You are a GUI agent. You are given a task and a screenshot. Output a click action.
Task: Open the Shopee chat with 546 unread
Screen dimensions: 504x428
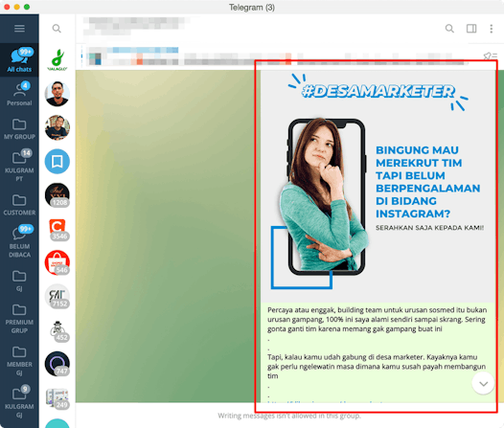[x=57, y=262]
